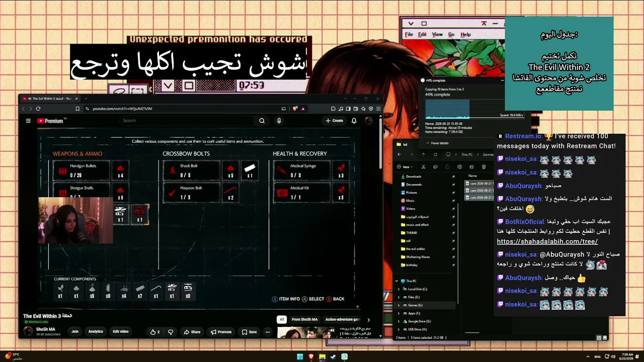Open the YouTube account avatar menu
Screen dimensions: 644x362
pos(368,121)
